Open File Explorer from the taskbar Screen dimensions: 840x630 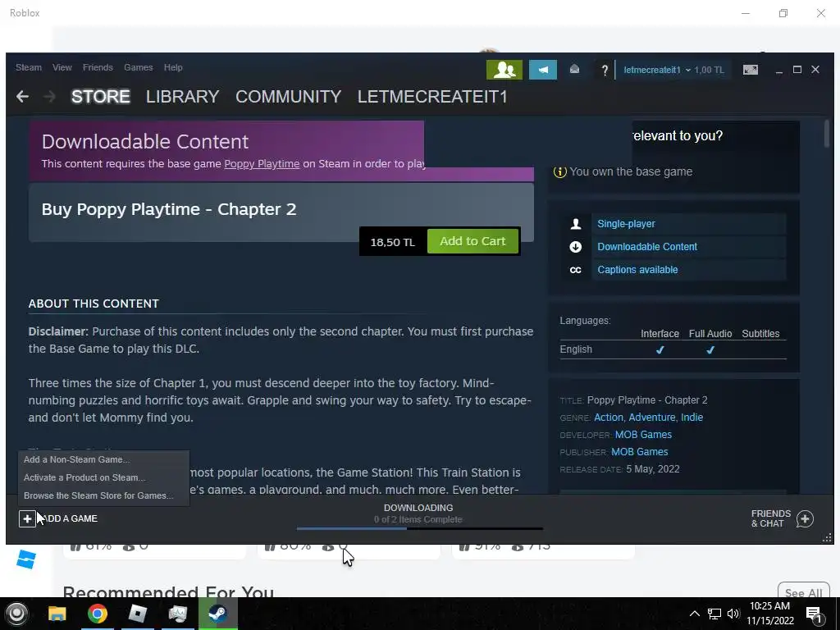57,614
